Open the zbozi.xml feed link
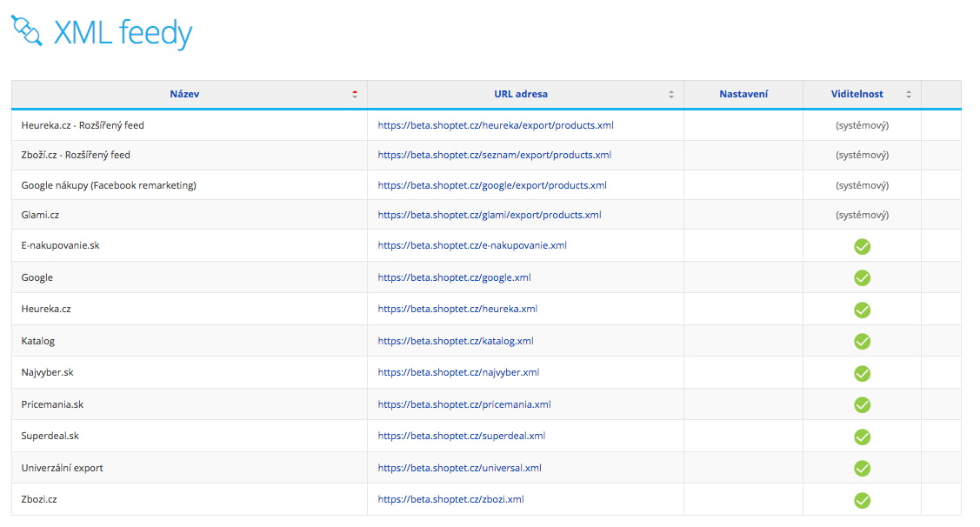Image resolution: width=980 pixels, height=527 pixels. pyautogui.click(x=450, y=499)
